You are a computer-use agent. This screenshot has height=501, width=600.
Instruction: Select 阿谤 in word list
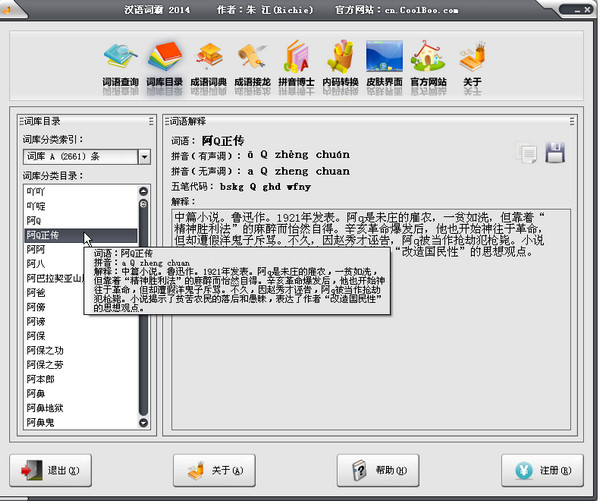coord(80,321)
